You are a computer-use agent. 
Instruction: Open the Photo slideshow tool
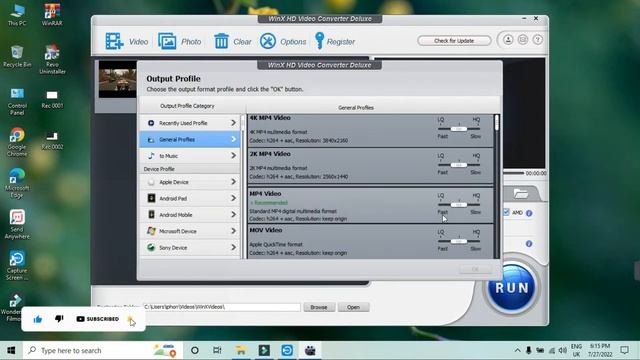point(167,41)
